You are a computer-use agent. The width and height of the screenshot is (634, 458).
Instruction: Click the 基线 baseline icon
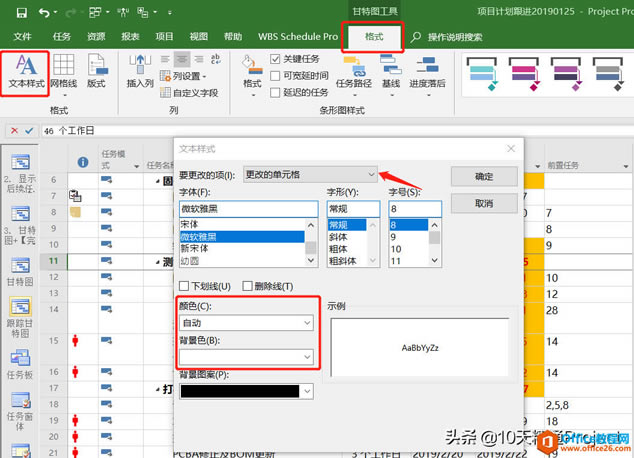391,70
